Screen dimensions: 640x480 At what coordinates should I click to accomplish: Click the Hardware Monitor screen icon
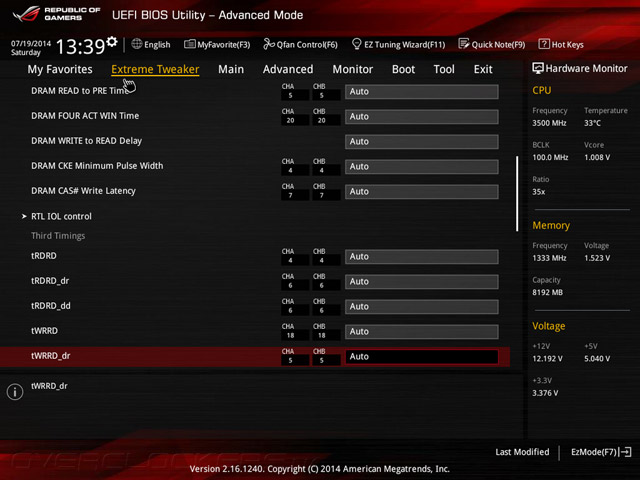pos(538,68)
